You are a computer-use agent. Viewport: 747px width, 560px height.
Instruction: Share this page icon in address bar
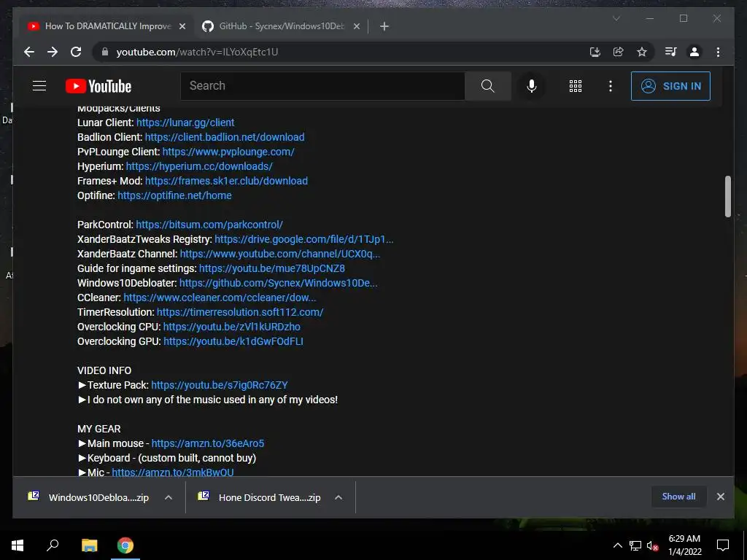pyautogui.click(x=619, y=52)
